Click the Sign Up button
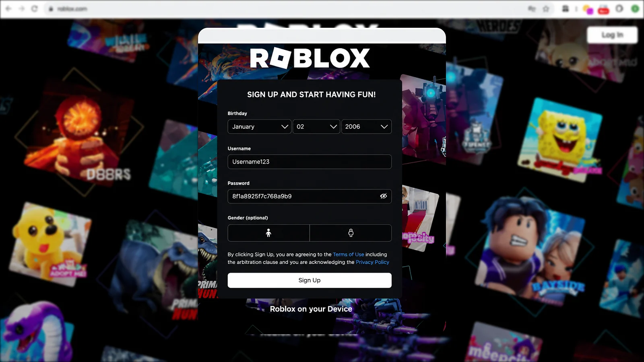 [310, 280]
